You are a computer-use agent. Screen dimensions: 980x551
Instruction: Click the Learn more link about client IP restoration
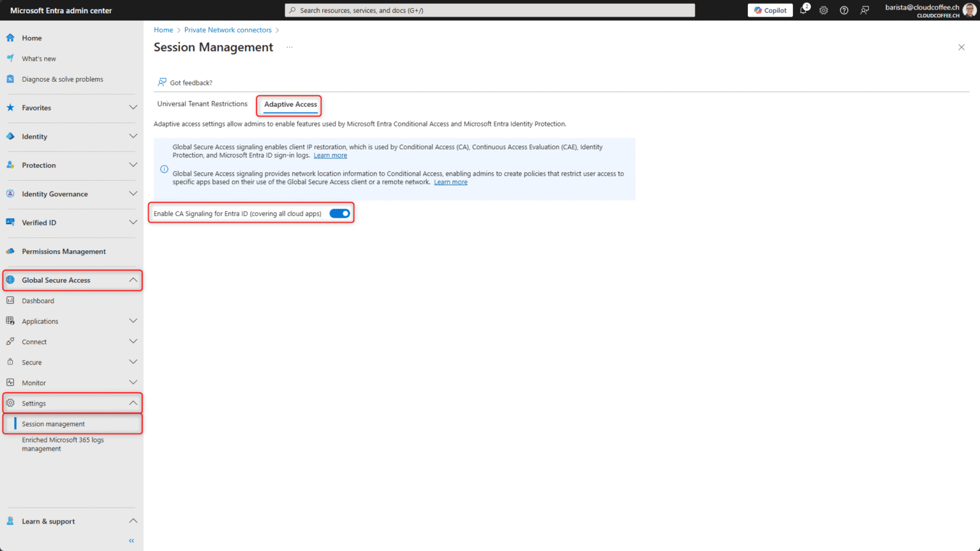click(x=330, y=155)
